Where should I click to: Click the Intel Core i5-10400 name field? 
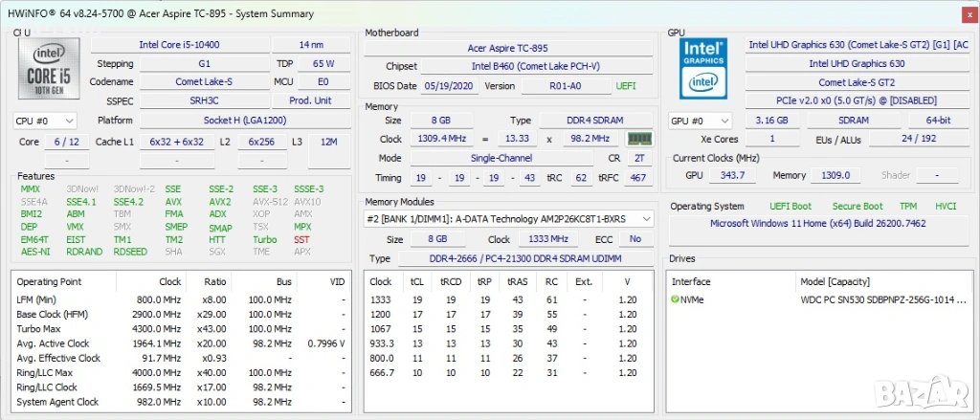click(181, 45)
